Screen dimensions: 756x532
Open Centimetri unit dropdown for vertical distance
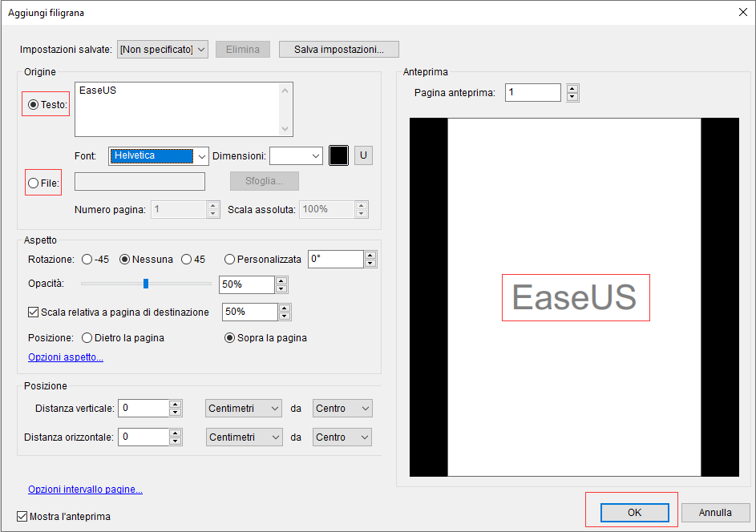coord(244,409)
